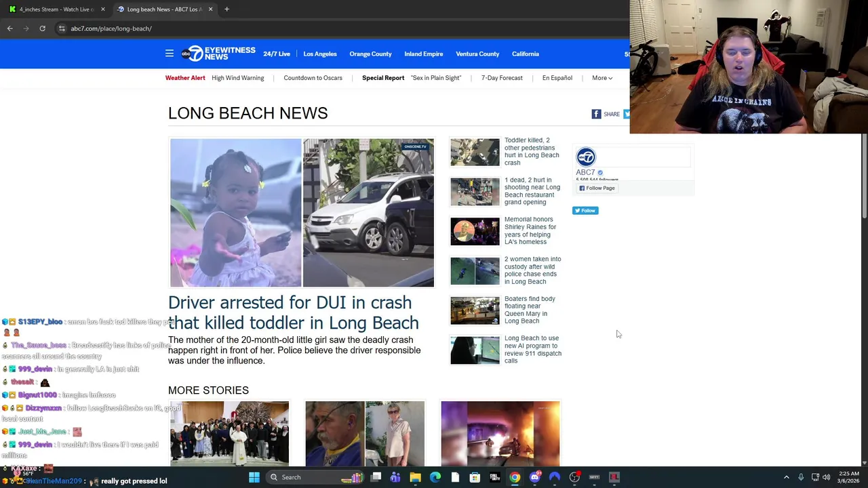Image resolution: width=868 pixels, height=488 pixels.
Task: Go back with the browser back arrow
Action: tap(9, 28)
